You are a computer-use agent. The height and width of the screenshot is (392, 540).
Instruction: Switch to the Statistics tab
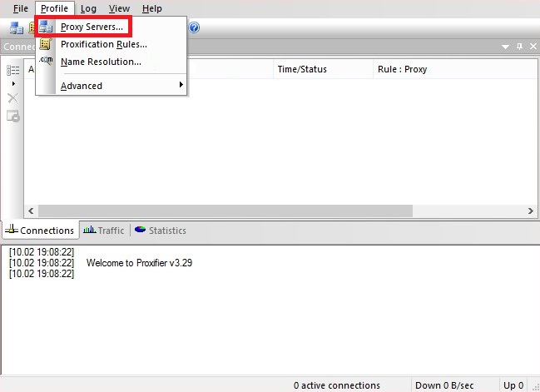pos(161,231)
